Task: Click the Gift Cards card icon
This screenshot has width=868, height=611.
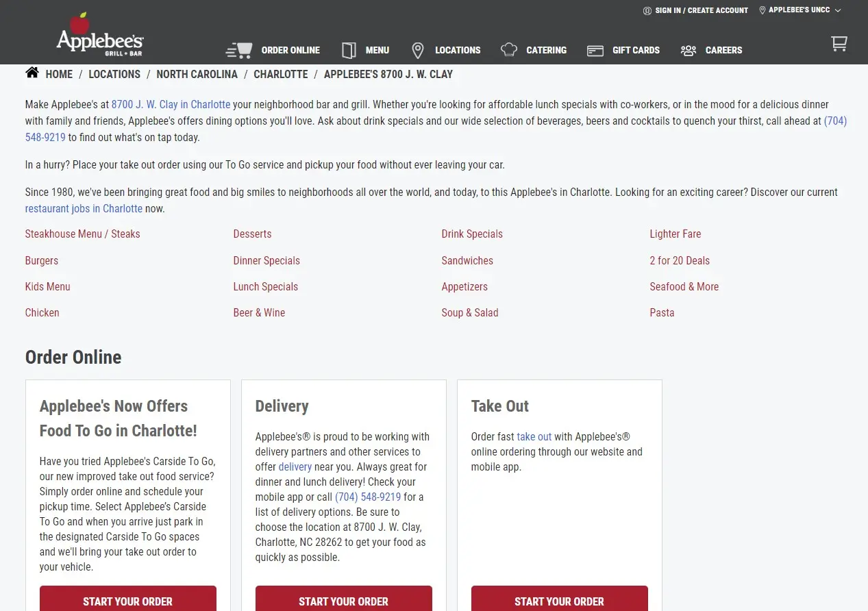Action: 595,51
